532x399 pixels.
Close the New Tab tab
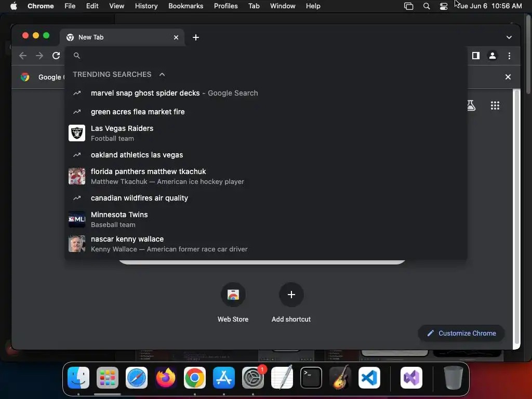[x=176, y=37]
